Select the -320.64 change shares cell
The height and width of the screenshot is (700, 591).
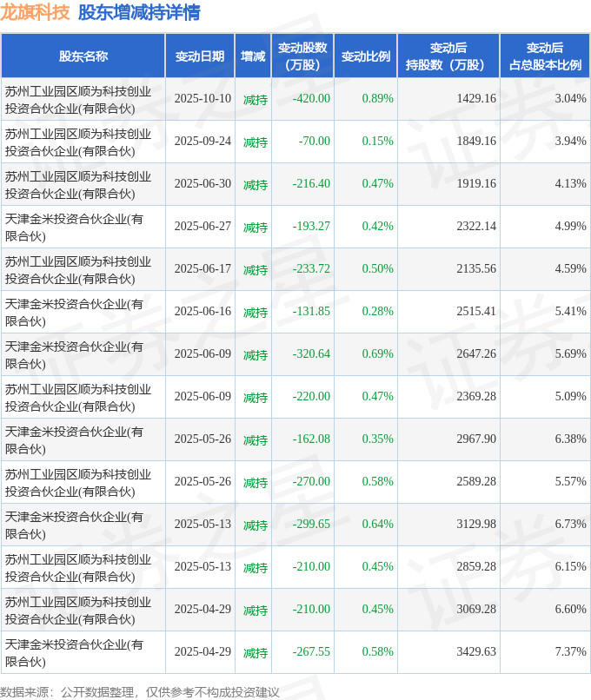311,354
